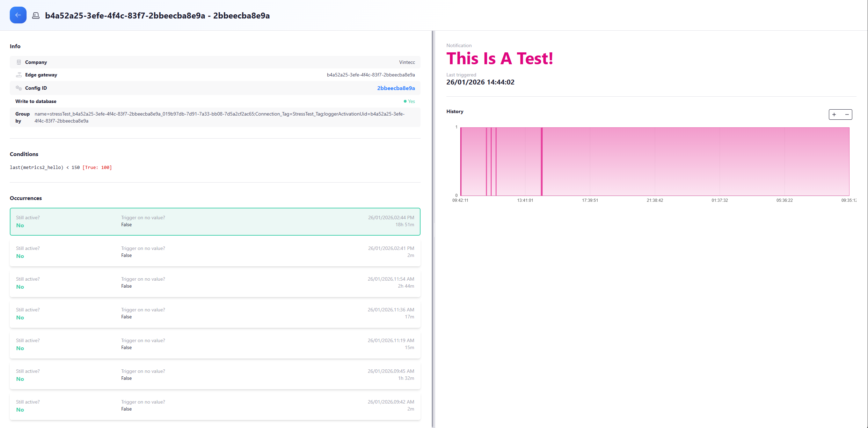
Task: Click the 21:38:42 axis label on chart
Action: click(x=655, y=200)
